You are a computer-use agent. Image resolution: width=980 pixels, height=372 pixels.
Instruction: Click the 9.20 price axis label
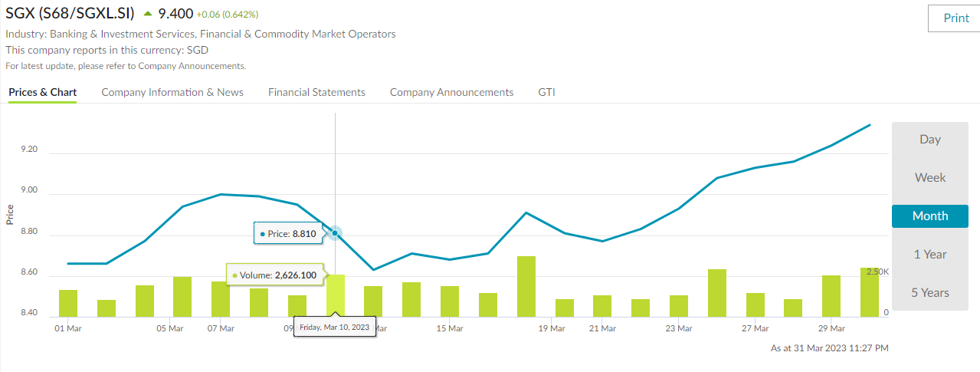tap(28, 149)
